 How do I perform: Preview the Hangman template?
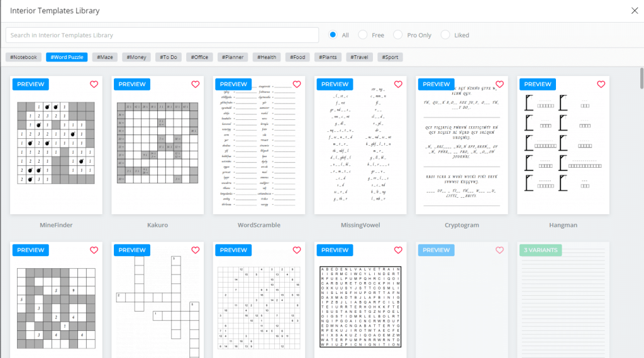(537, 84)
